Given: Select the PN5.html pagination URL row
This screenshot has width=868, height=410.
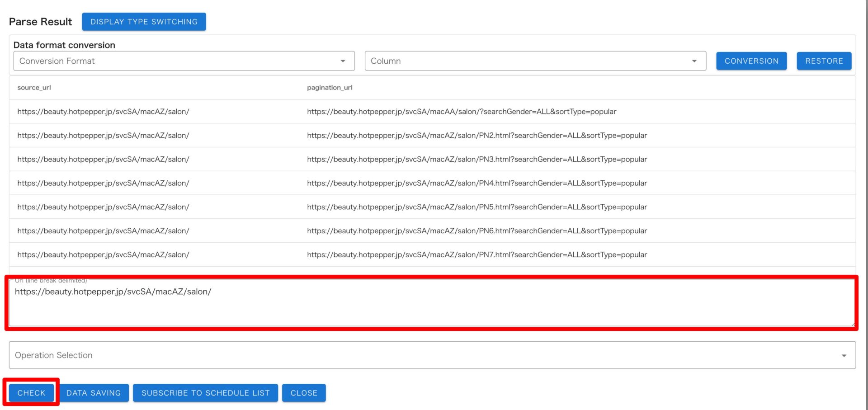Looking at the screenshot, I should 476,207.
